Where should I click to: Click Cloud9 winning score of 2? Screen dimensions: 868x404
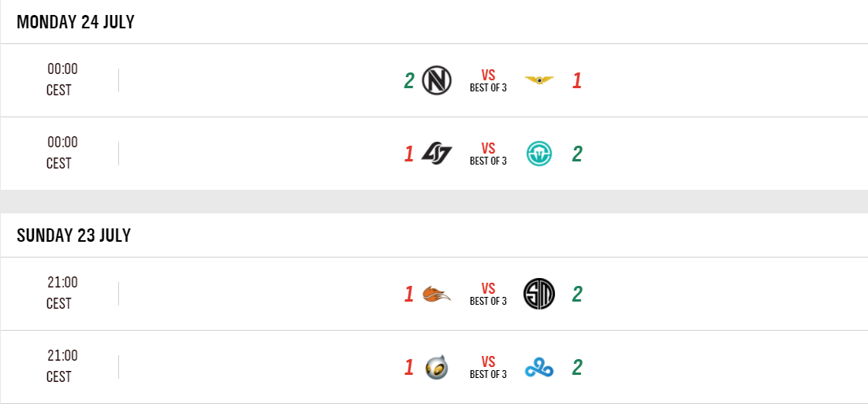[577, 368]
